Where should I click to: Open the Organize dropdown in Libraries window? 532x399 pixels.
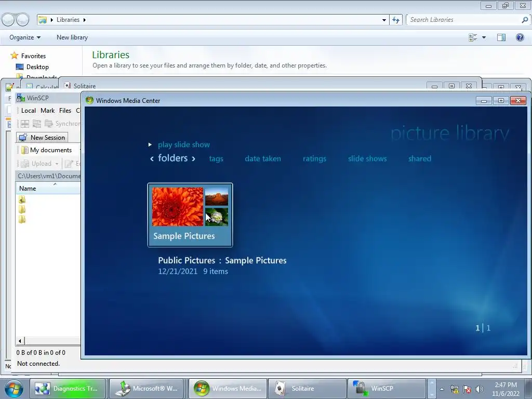pos(25,37)
